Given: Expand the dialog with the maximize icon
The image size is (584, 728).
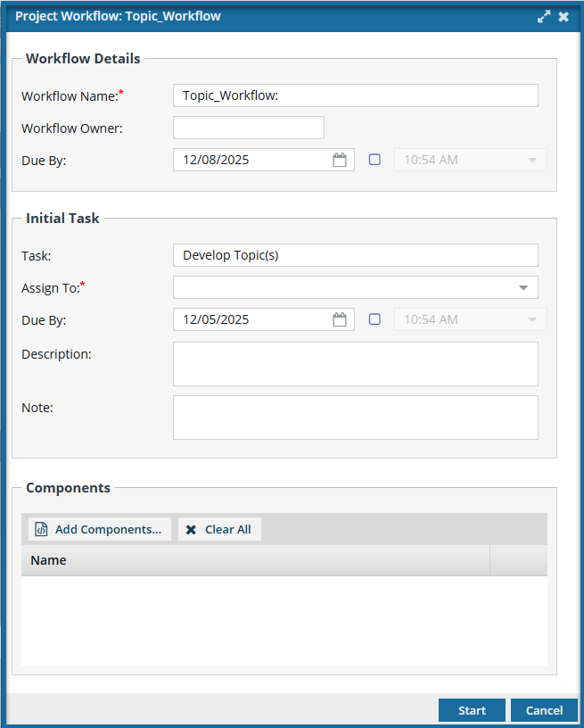Looking at the screenshot, I should (544, 17).
